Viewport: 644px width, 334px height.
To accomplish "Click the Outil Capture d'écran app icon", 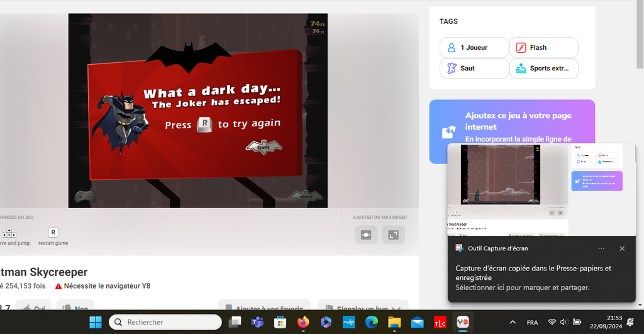I will click(x=460, y=248).
